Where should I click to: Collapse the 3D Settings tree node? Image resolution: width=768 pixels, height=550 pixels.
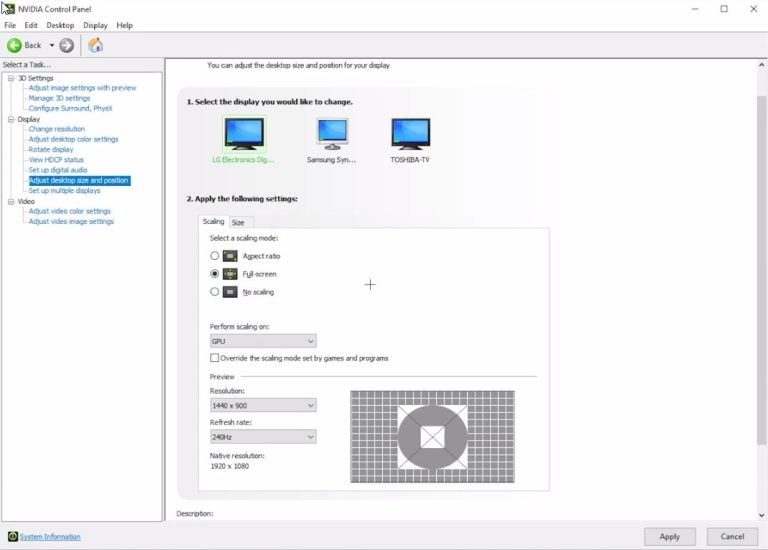coord(11,78)
